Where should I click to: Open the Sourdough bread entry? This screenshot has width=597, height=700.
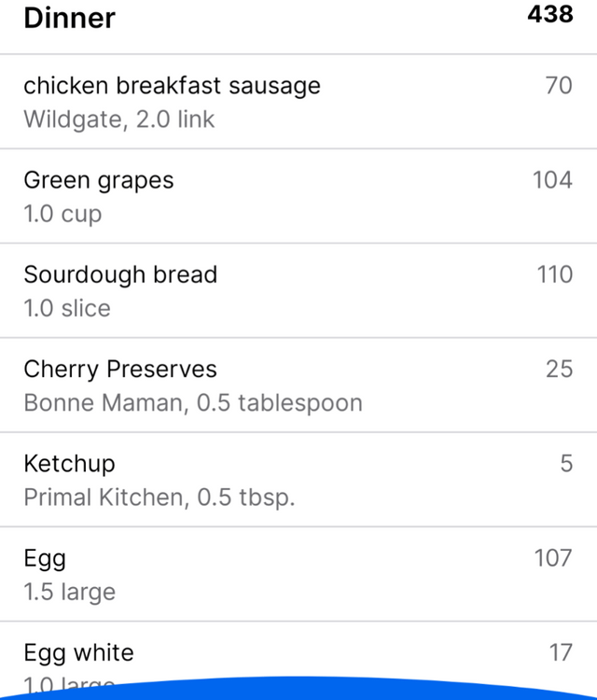tap(298, 291)
